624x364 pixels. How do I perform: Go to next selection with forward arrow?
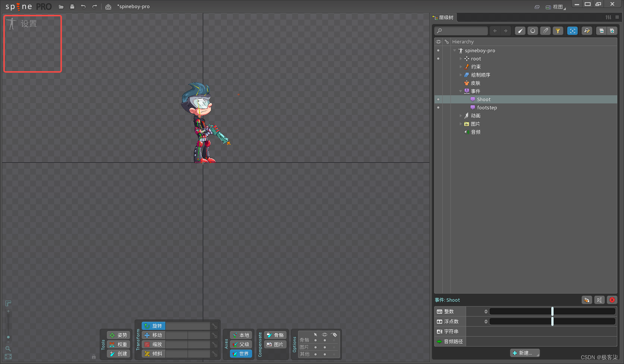tap(506, 31)
